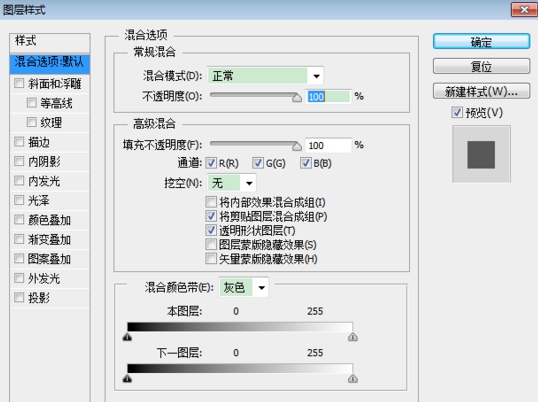Uncheck the B(B) channel checkbox

305,163
